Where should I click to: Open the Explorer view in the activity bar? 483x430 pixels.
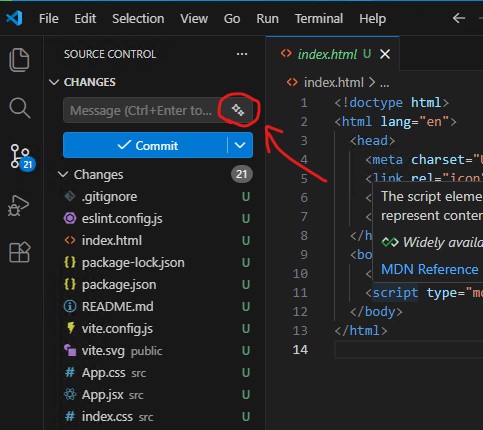point(19,60)
